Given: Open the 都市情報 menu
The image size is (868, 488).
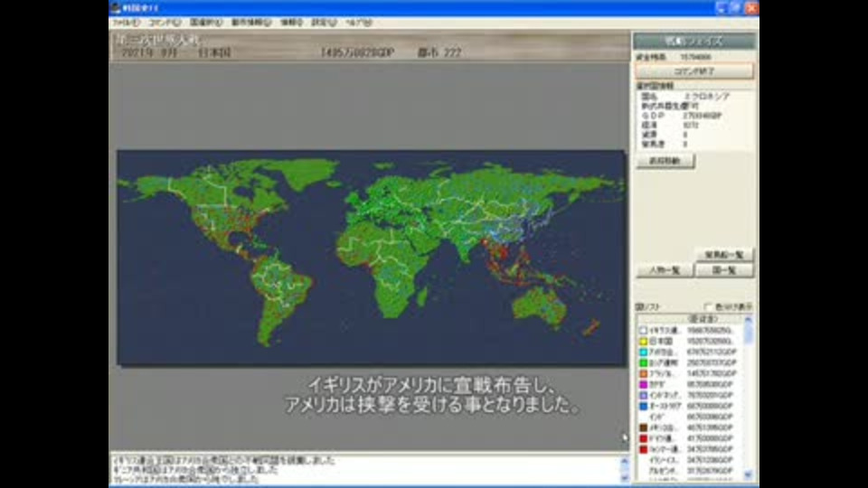Looking at the screenshot, I should 250,23.
